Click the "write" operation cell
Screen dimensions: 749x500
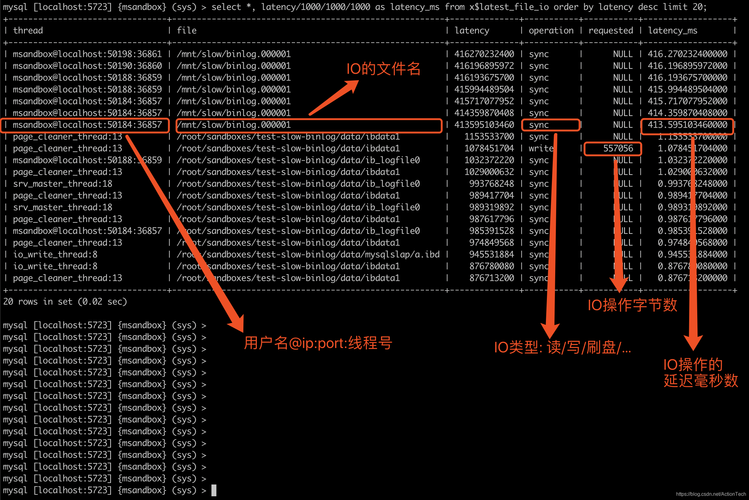coord(541,148)
